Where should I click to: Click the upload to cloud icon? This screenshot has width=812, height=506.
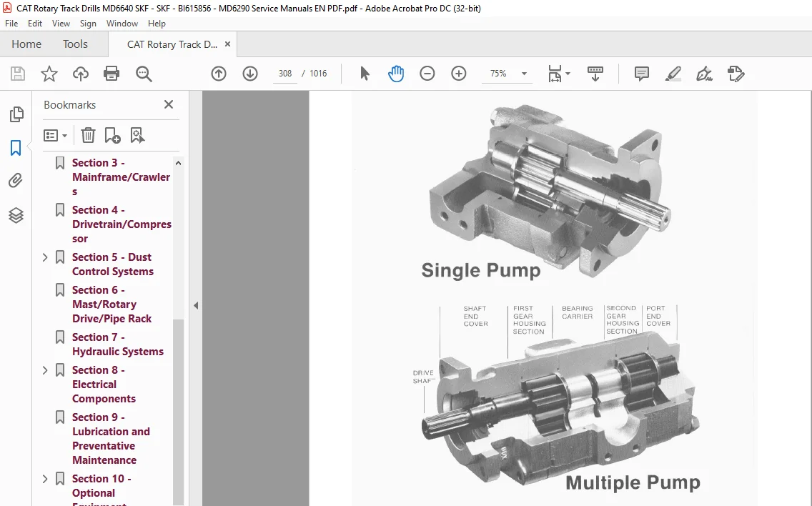click(80, 74)
